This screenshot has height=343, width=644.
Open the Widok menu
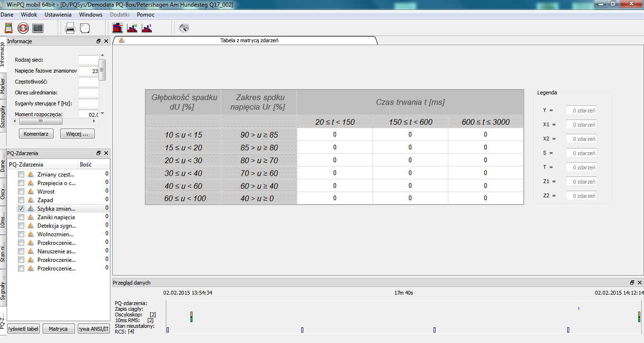click(29, 15)
